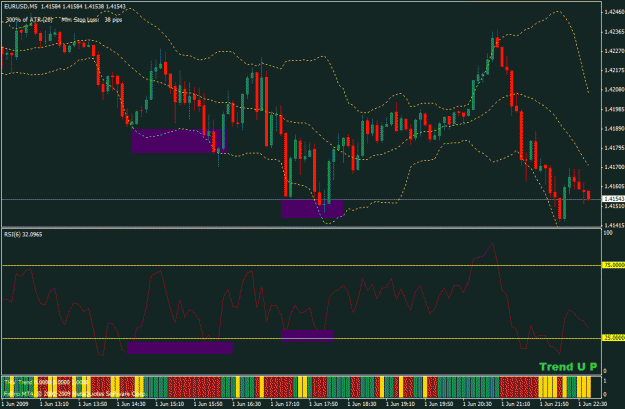Click the '1 Jun 19:50' time axis label
This screenshot has height=409, width=625.
(439, 404)
